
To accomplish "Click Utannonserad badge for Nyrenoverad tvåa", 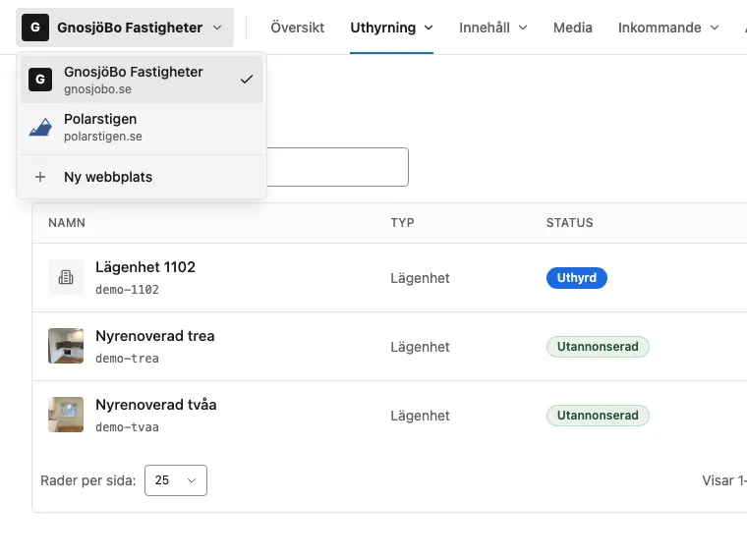I will coord(598,416).
